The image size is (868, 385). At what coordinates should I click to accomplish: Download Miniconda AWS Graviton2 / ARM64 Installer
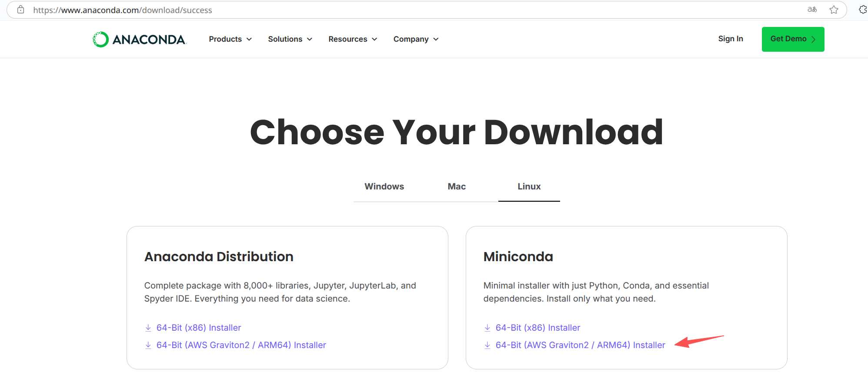pyautogui.click(x=581, y=345)
